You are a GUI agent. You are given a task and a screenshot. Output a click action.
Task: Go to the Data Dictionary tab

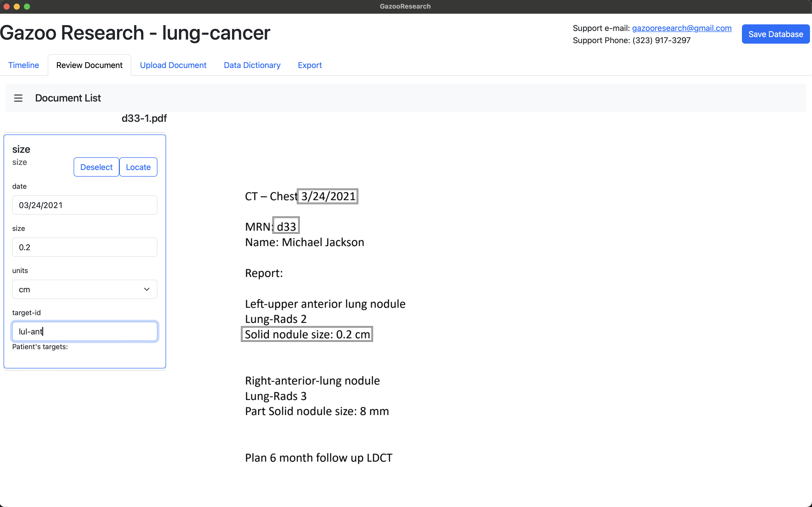(252, 65)
